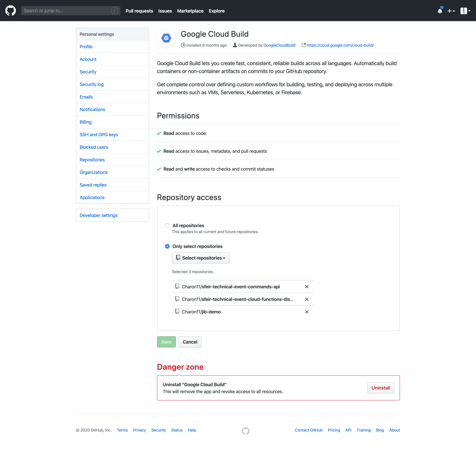Open Issues from the top navigation
The width and height of the screenshot is (476, 452).
click(x=165, y=11)
